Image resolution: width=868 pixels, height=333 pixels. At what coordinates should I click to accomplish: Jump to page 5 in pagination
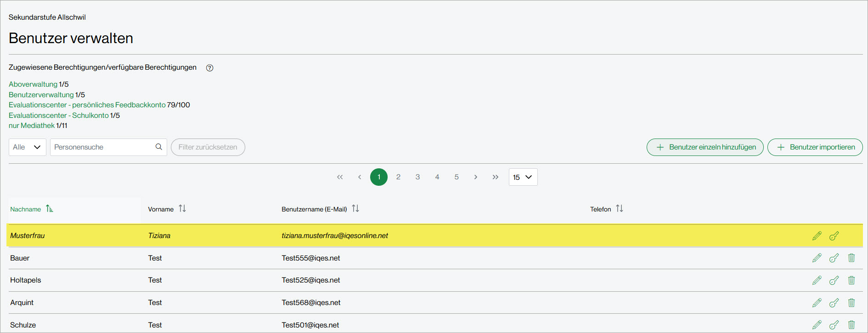pyautogui.click(x=457, y=177)
